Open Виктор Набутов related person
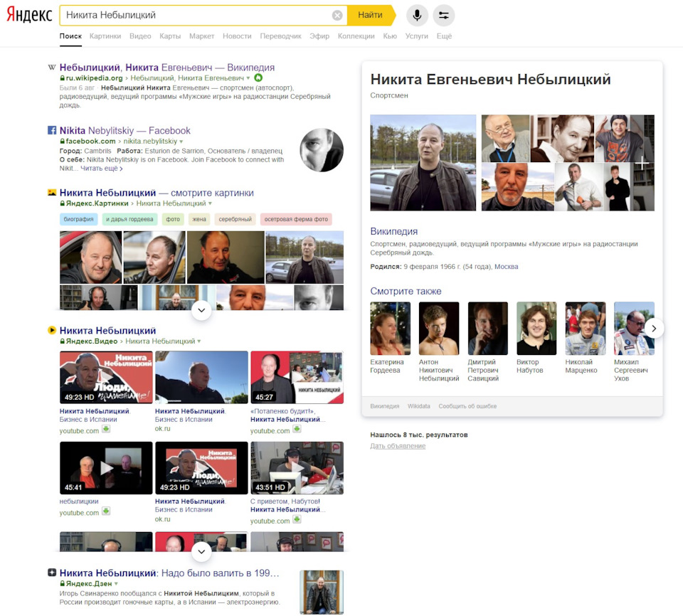Image resolution: width=683 pixels, height=616 pixels. 536,329
